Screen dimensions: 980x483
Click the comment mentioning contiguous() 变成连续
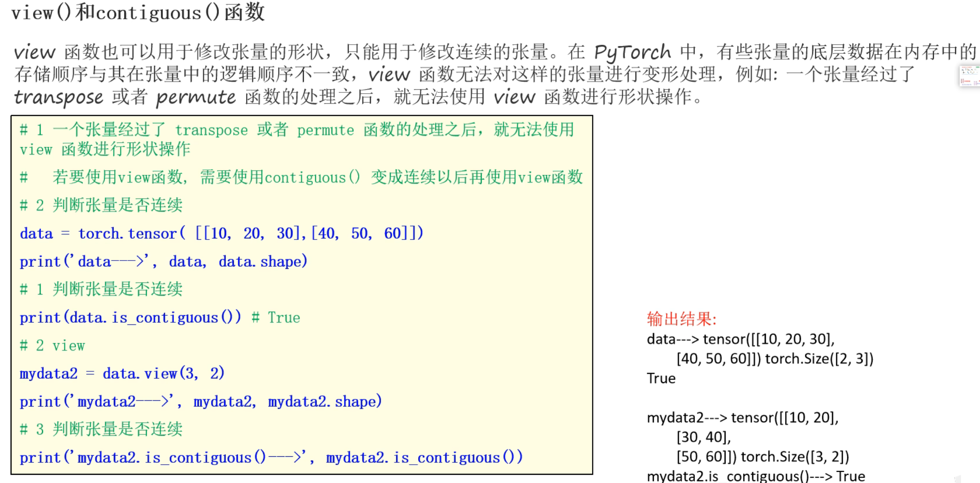click(x=301, y=177)
